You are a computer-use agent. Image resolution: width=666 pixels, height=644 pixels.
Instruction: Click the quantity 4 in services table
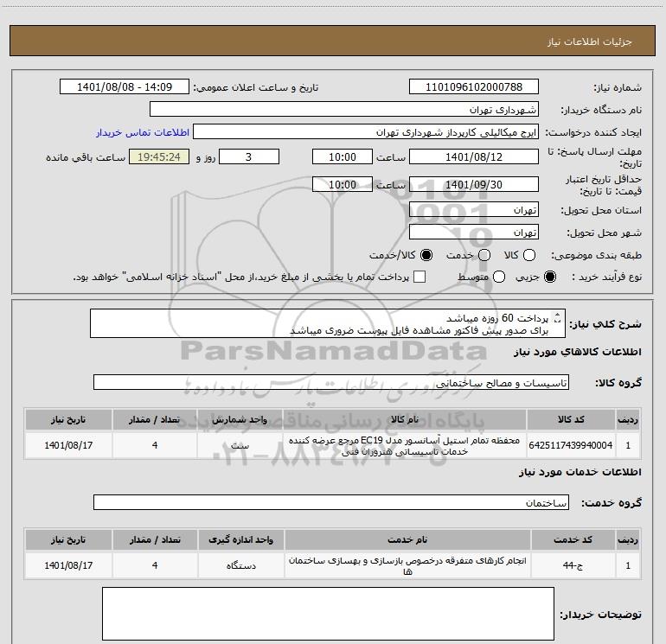(155, 565)
